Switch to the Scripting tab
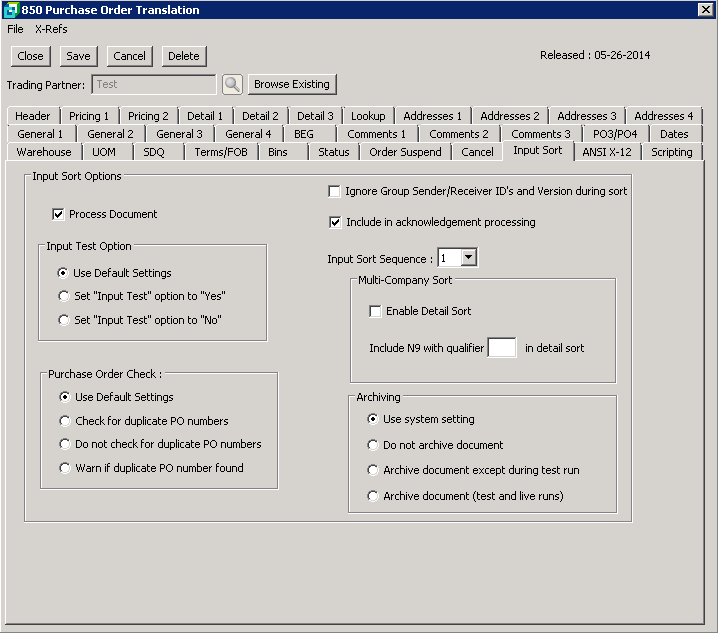The height and width of the screenshot is (633, 718). click(671, 152)
